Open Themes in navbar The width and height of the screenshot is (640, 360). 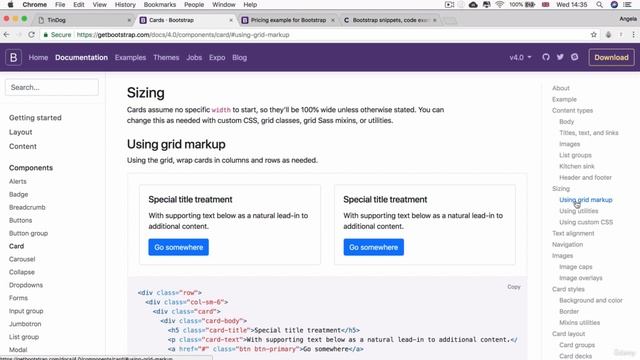click(166, 58)
